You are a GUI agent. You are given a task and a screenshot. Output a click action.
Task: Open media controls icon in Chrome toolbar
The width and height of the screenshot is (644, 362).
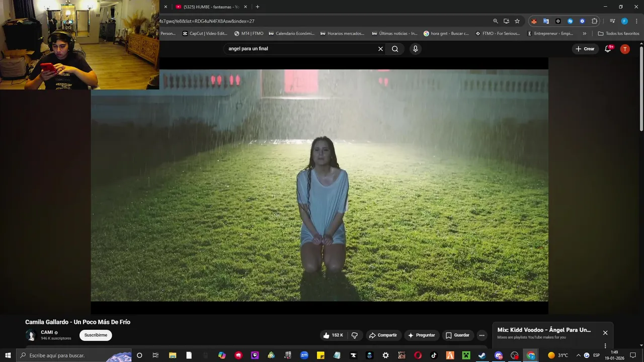[612, 21]
